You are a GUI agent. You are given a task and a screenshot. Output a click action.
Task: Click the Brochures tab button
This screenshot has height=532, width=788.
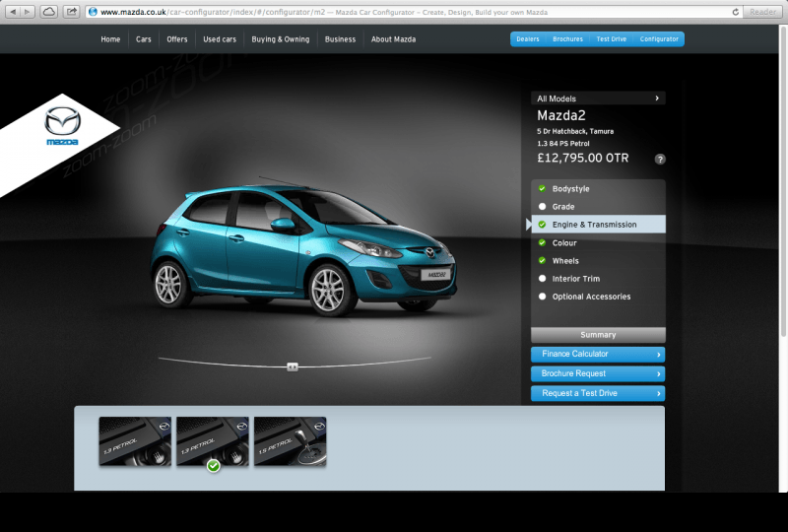(x=568, y=39)
